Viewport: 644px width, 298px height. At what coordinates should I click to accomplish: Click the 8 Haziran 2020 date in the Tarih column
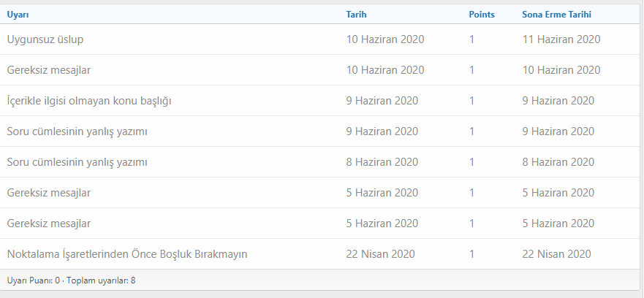(382, 162)
